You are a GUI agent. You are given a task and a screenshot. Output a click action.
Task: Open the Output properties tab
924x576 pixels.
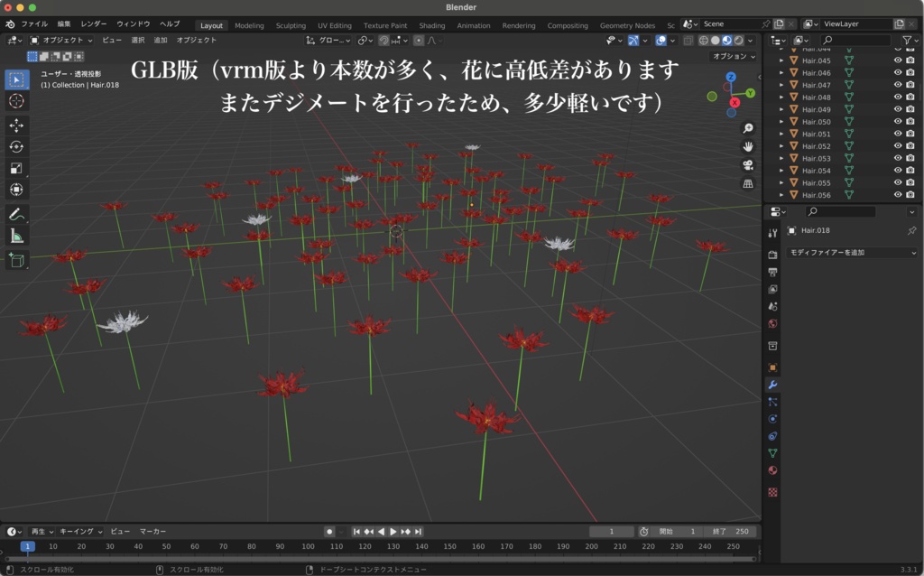[x=772, y=272]
